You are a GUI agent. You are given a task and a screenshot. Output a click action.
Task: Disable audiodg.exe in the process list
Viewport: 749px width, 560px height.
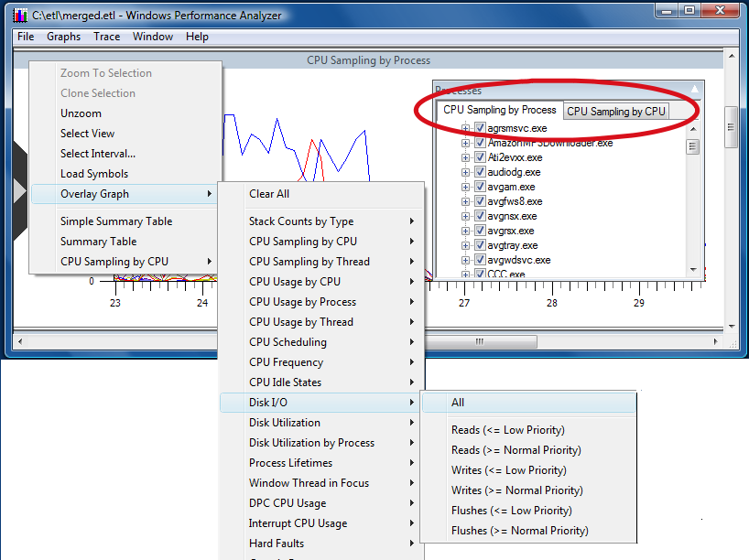coord(479,172)
